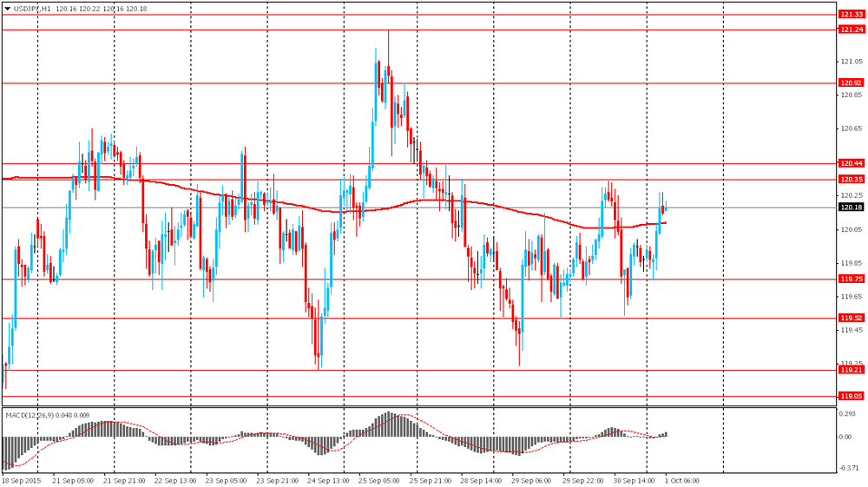Click the 24 Sep 13:00 time label
The height and width of the screenshot is (487, 868).
(328, 480)
